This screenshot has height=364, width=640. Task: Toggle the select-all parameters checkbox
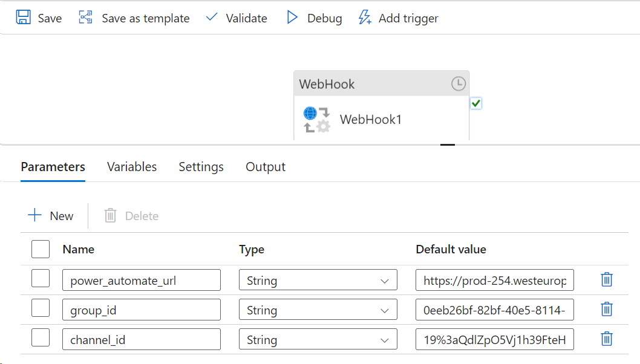coord(40,249)
